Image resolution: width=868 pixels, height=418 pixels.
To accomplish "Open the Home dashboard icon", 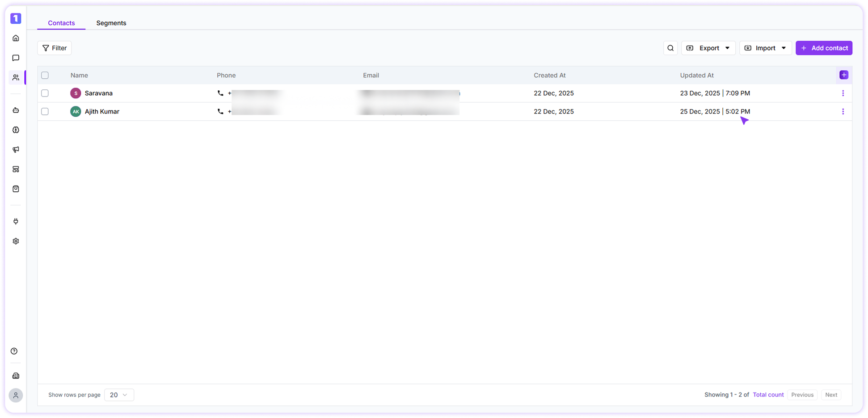I will tap(16, 38).
